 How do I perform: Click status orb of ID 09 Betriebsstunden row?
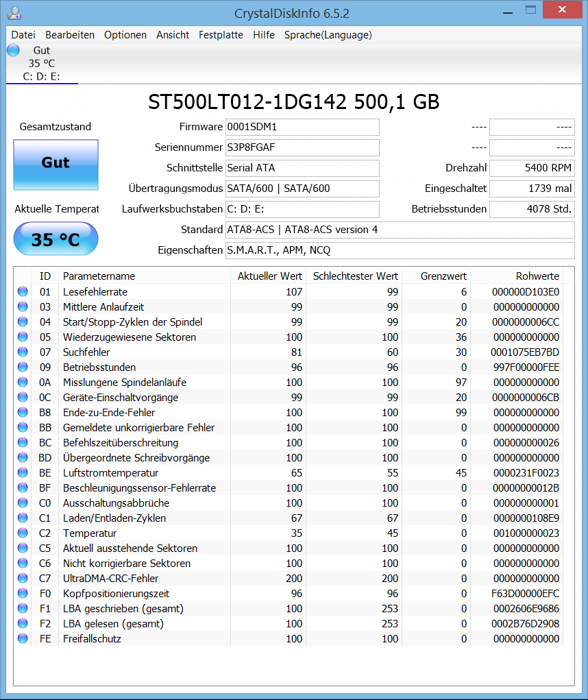[x=23, y=367]
